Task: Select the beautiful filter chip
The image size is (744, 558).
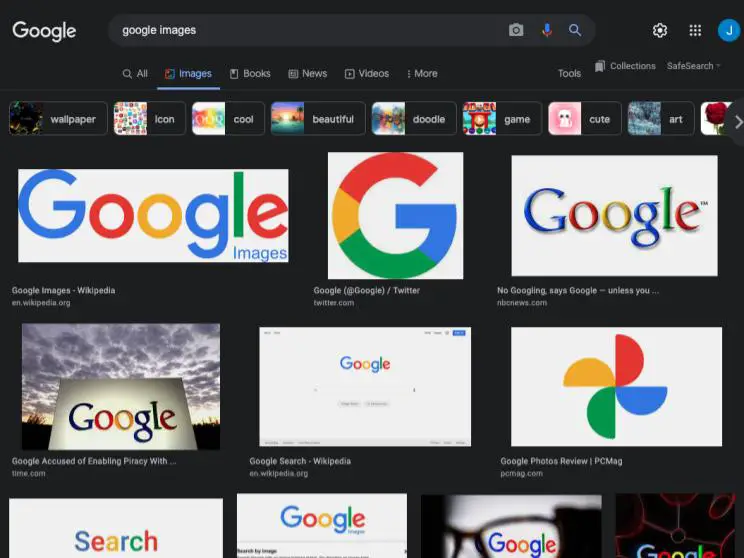Action: (318, 119)
